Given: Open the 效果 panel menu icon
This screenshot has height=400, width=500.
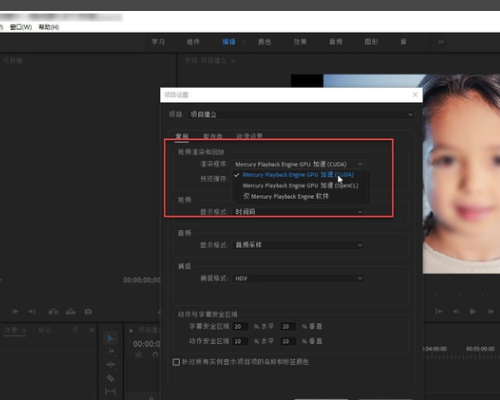Looking at the screenshot, I should (x=24, y=330).
